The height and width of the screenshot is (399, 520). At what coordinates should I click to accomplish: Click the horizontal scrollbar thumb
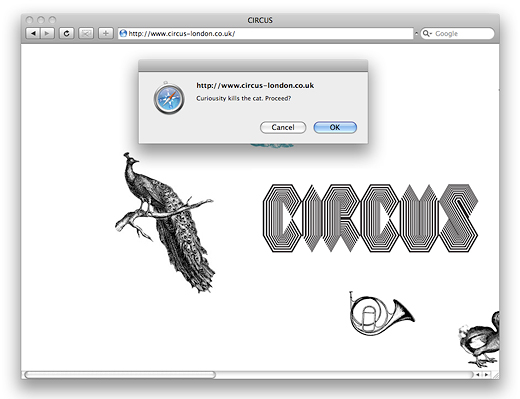tap(120, 375)
